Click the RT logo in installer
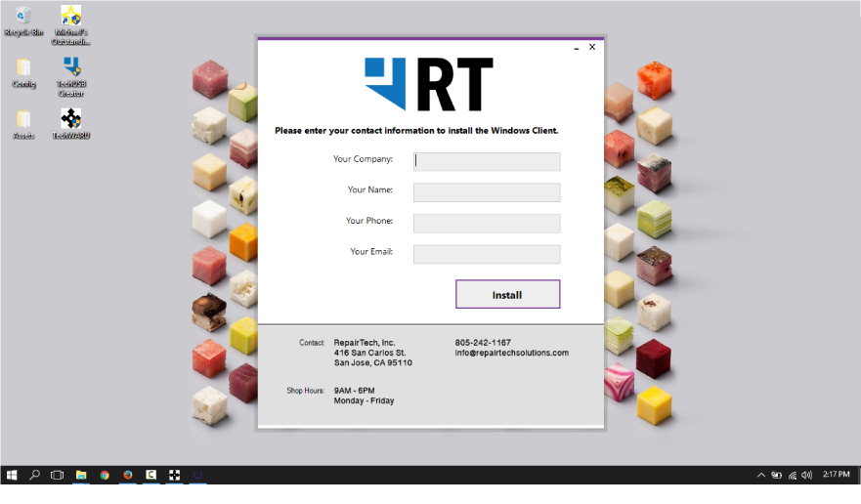 [x=429, y=84]
